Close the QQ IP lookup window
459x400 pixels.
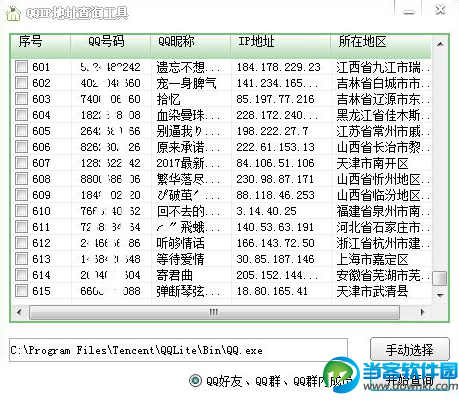(x=441, y=10)
